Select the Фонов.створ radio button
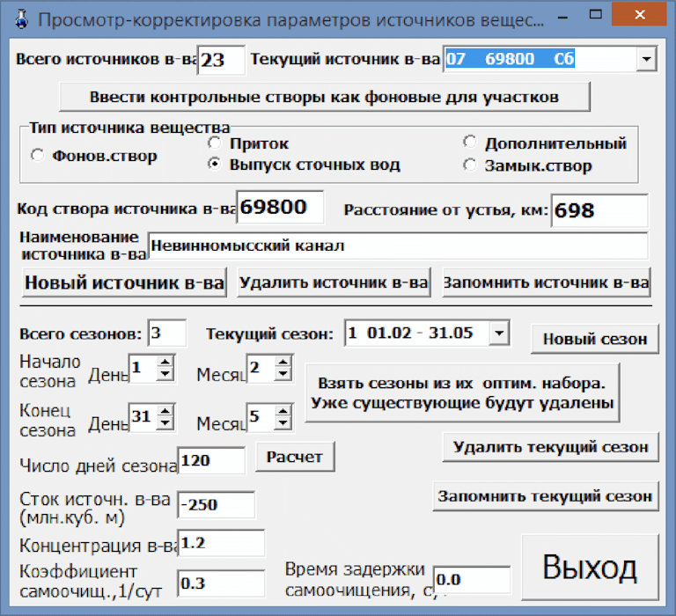The image size is (676, 616). (x=37, y=156)
